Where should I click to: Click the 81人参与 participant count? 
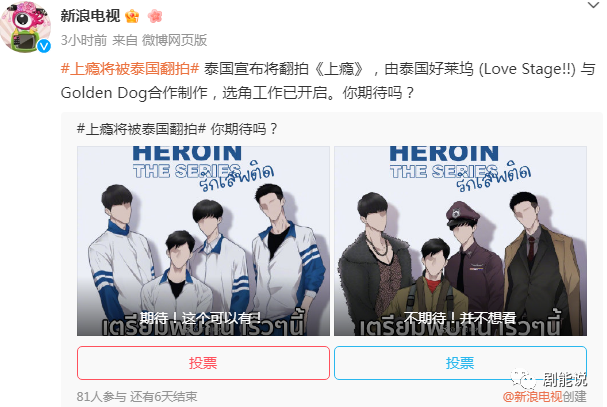click(x=101, y=397)
